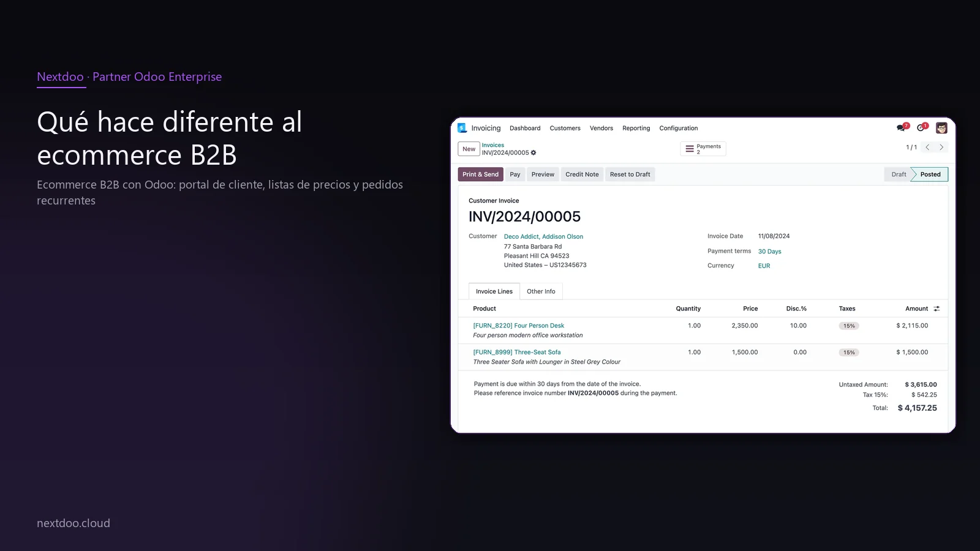Open the Customers menu

[x=565, y=129]
